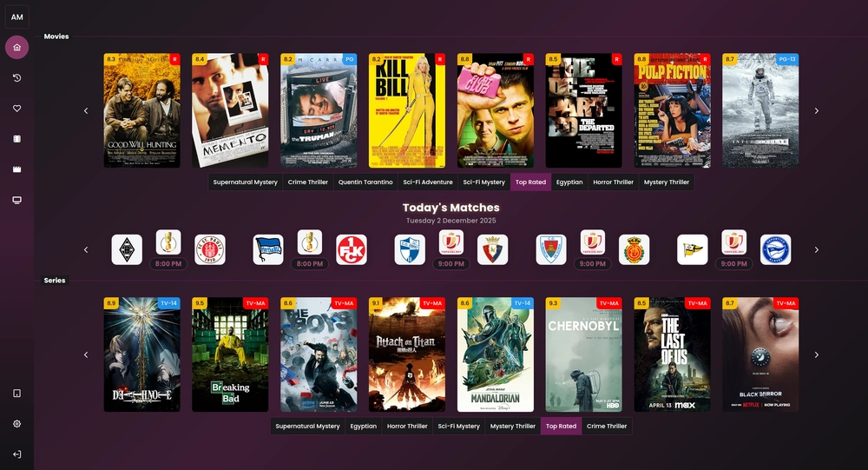The height and width of the screenshot is (470, 868).
Task: Open the Pulp Fiction movie poster
Action: point(672,111)
